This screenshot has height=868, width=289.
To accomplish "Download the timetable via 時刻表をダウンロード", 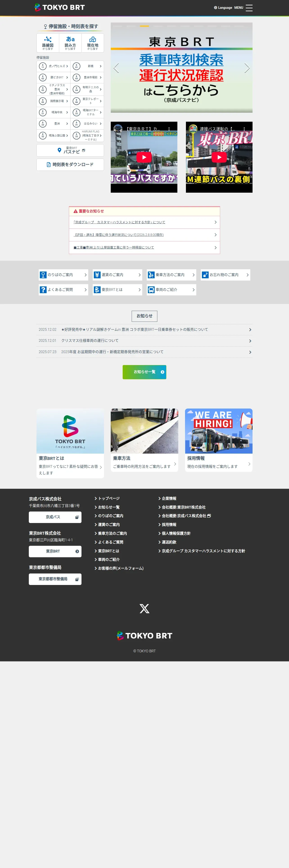I will 70,164.
